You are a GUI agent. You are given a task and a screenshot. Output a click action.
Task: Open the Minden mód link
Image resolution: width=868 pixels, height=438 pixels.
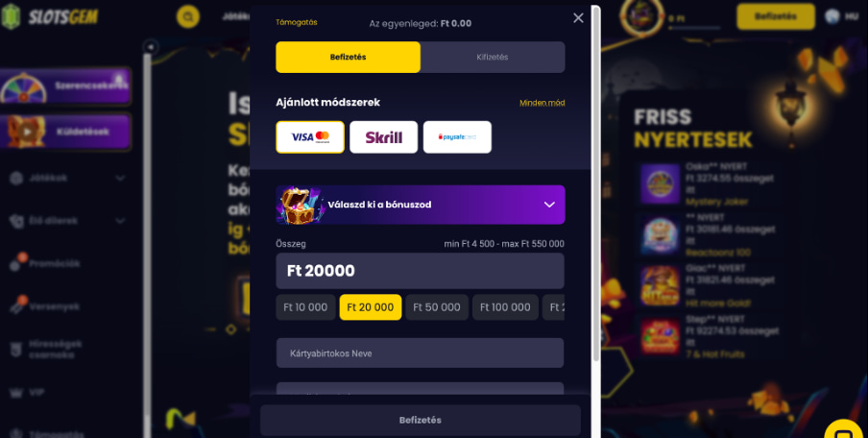pyautogui.click(x=542, y=103)
